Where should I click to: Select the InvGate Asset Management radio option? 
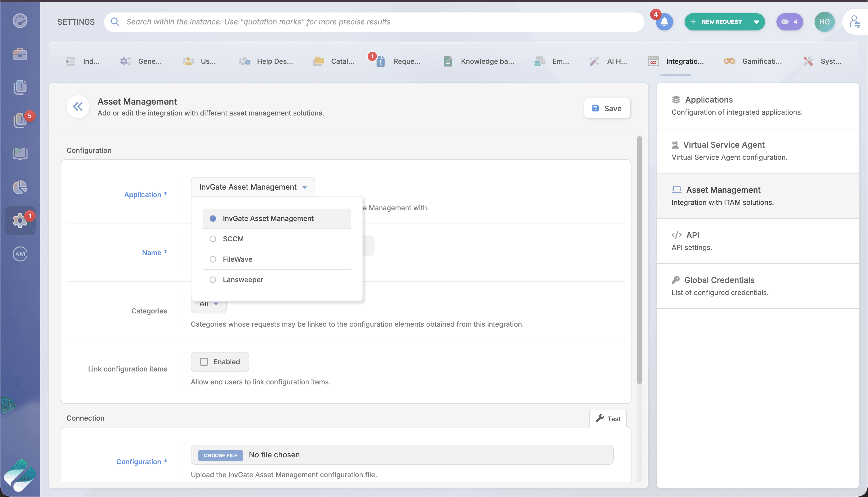277,218
